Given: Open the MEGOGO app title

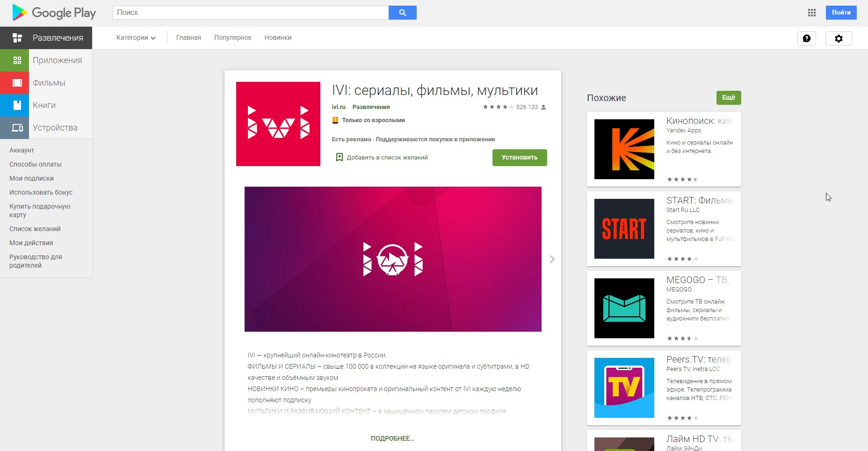Looking at the screenshot, I should 698,280.
